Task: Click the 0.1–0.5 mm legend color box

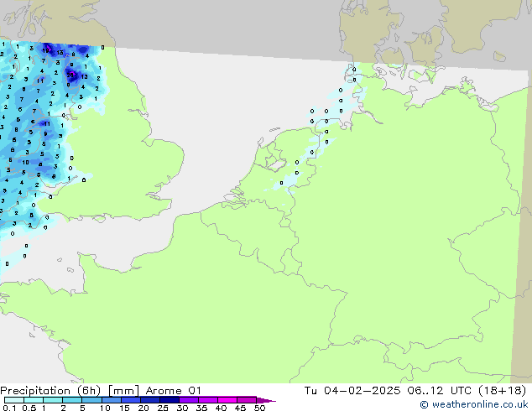Action: tap(14, 400)
